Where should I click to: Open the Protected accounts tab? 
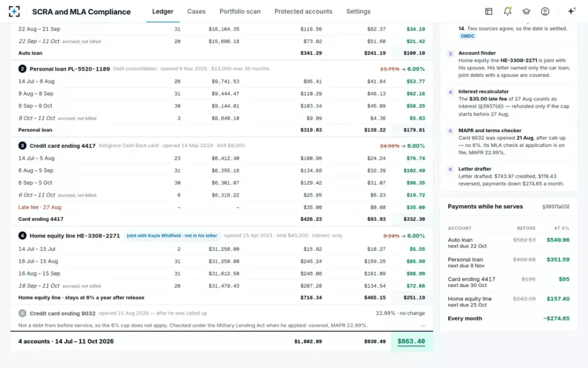[x=303, y=11]
